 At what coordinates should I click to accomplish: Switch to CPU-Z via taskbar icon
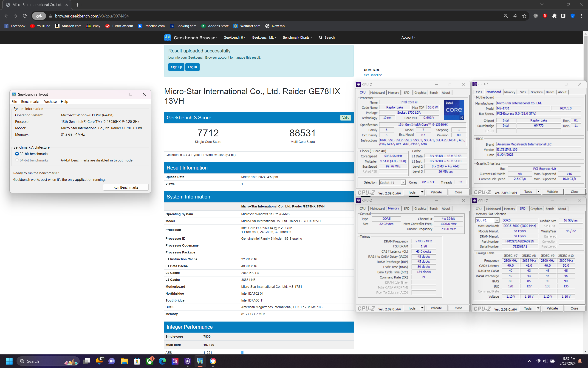(188, 361)
